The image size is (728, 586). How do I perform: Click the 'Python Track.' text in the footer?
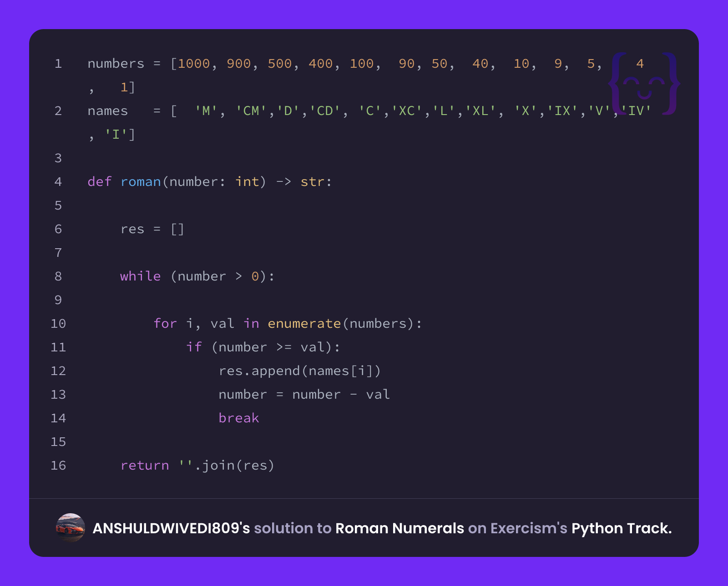[x=622, y=528]
